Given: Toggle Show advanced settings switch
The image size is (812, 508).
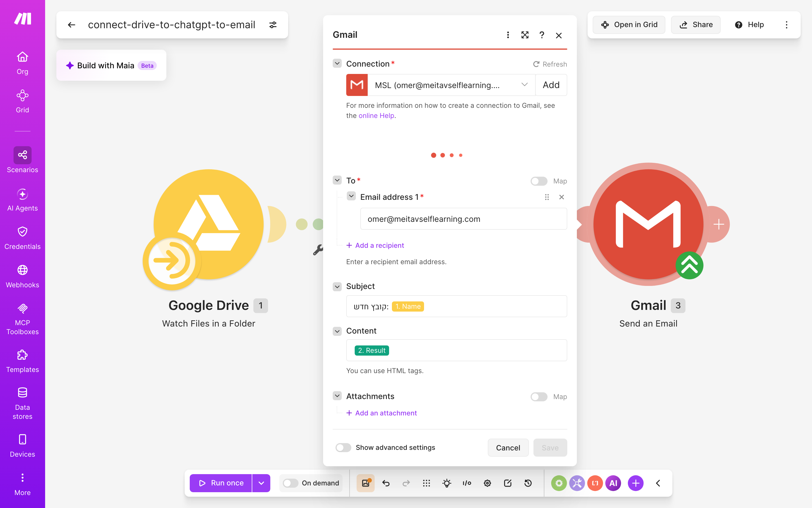Looking at the screenshot, I should click(343, 448).
